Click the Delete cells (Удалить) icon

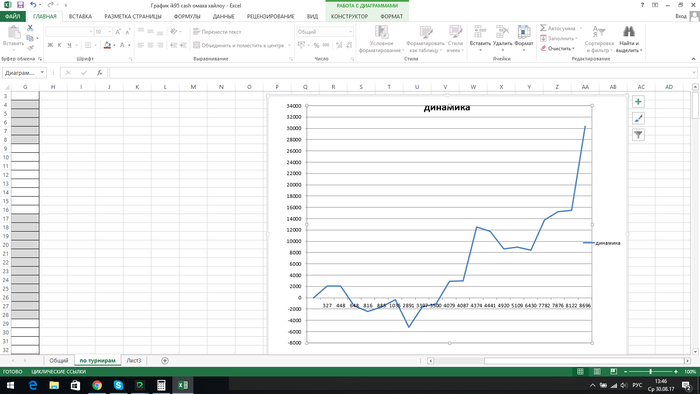502,32
